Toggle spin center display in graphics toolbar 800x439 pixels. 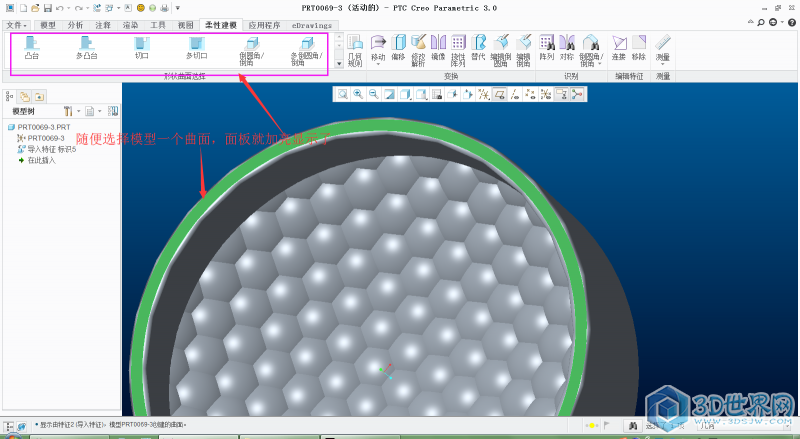coord(577,94)
